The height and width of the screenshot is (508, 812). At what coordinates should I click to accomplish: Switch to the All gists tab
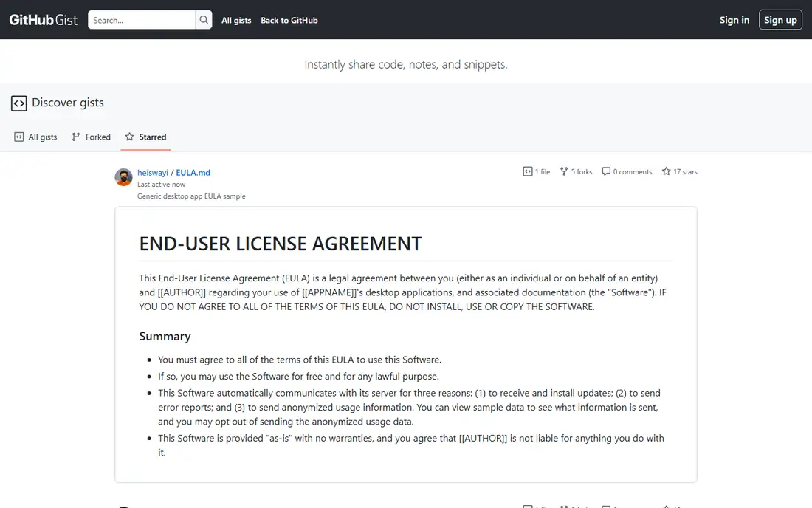point(35,137)
